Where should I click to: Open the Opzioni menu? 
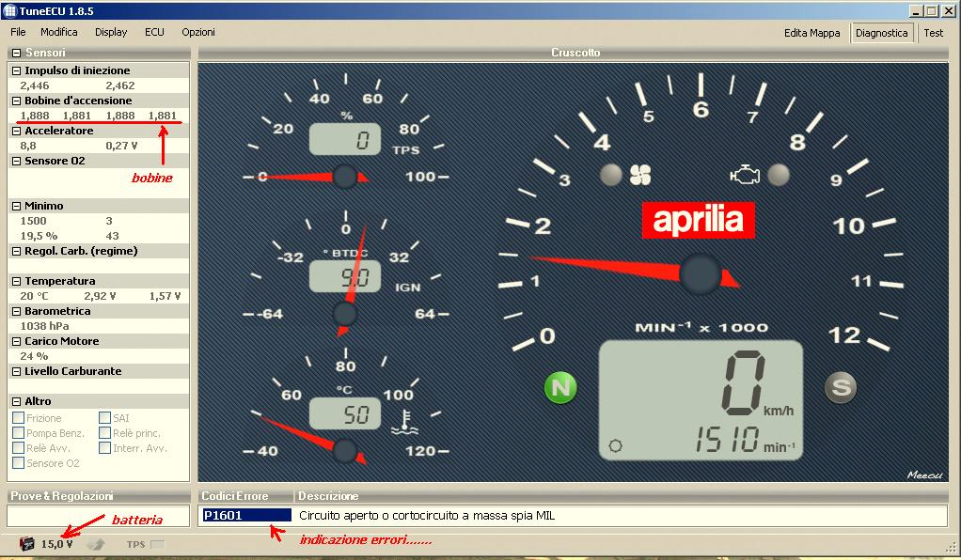coord(198,32)
